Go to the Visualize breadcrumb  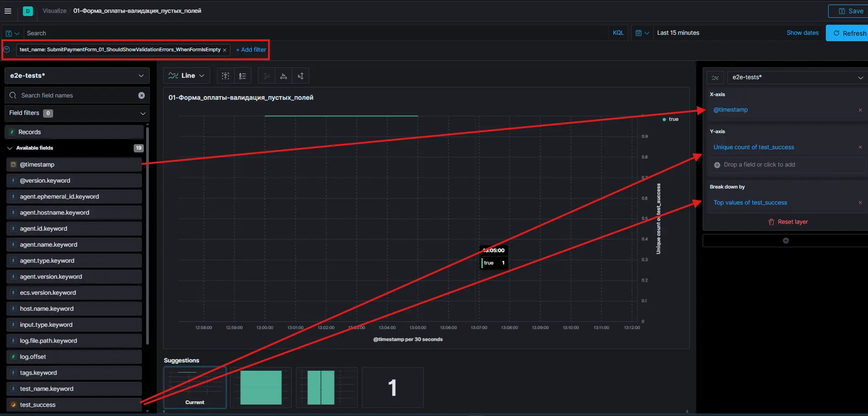[55, 11]
